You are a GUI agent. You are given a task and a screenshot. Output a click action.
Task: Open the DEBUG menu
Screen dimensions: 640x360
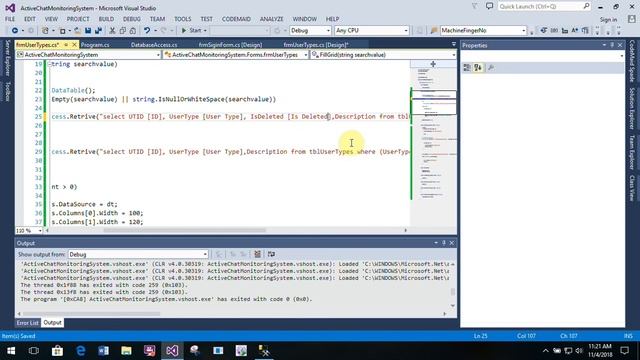tap(131, 19)
